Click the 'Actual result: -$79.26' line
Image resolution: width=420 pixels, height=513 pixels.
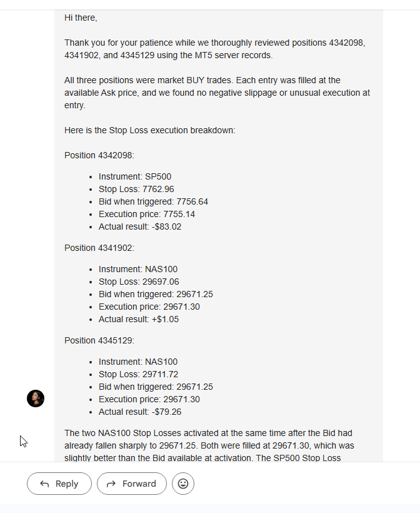140,412
